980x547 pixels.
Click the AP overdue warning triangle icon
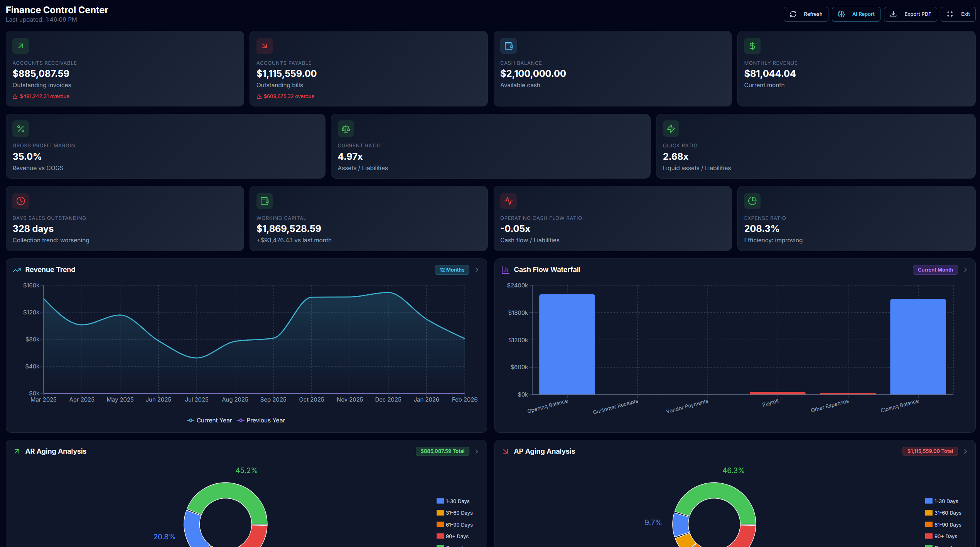click(259, 96)
